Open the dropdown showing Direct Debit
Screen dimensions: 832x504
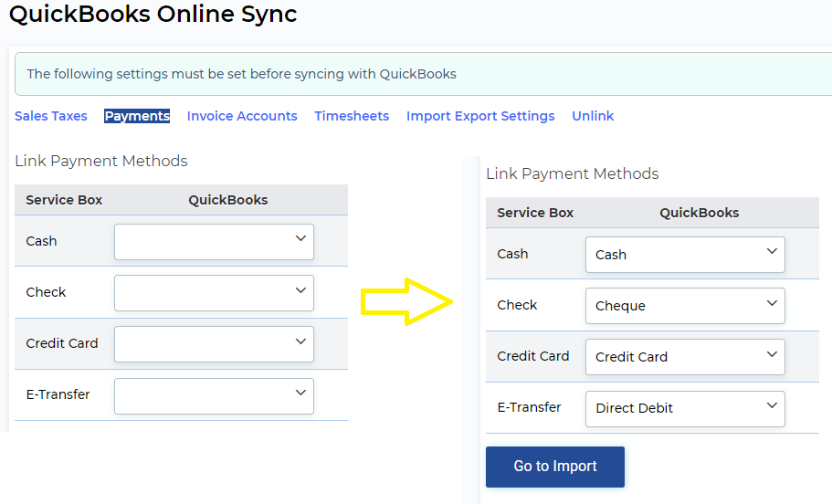(x=685, y=409)
